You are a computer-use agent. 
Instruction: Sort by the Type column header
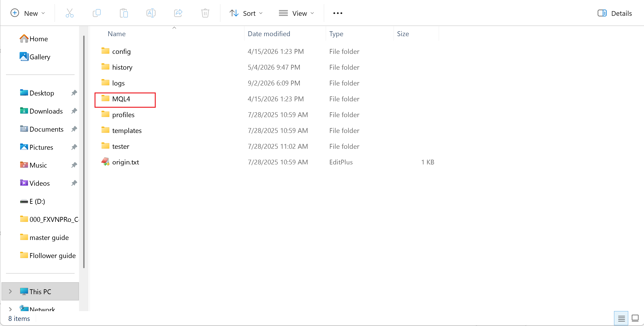pyautogui.click(x=336, y=34)
